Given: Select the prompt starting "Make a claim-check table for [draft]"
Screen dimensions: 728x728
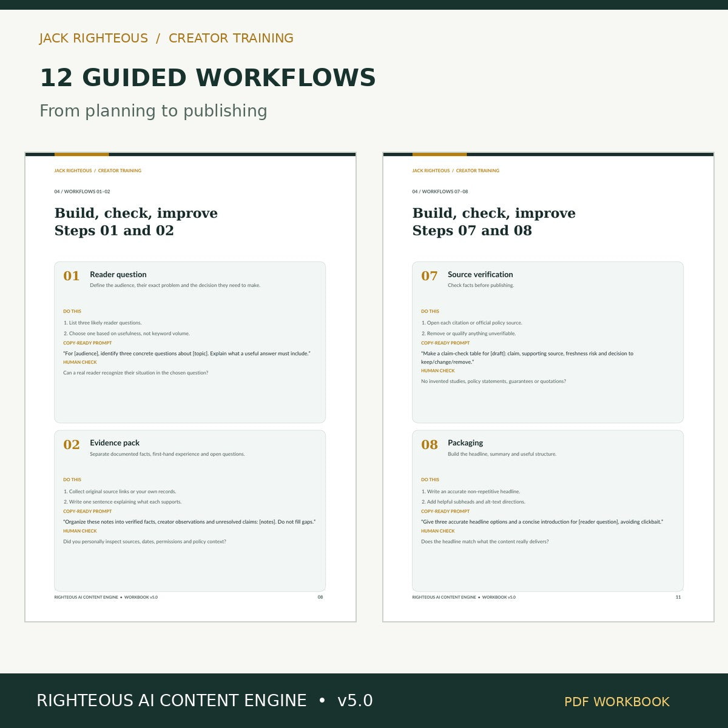Looking at the screenshot, I should point(527,357).
